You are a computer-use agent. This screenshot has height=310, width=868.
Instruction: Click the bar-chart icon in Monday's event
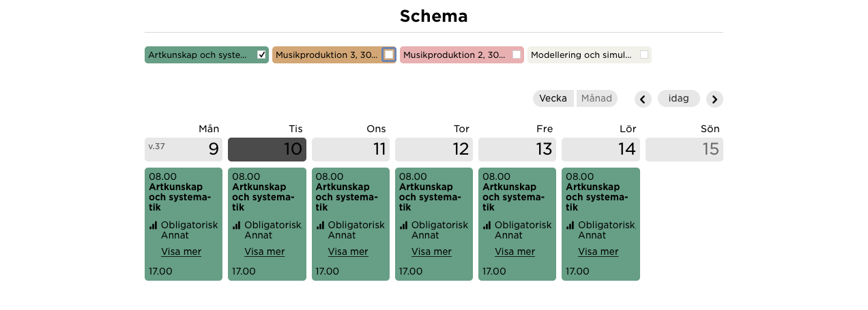(x=153, y=225)
